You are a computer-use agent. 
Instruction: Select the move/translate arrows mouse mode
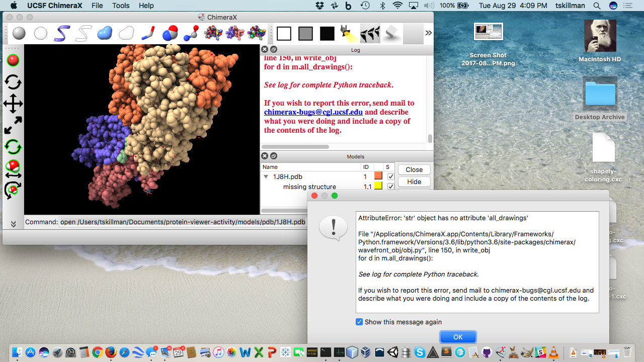(x=13, y=105)
